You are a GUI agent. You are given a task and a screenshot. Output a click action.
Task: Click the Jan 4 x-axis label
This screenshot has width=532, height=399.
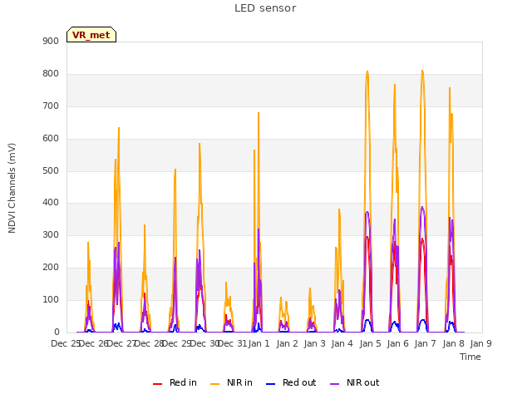[342, 343]
